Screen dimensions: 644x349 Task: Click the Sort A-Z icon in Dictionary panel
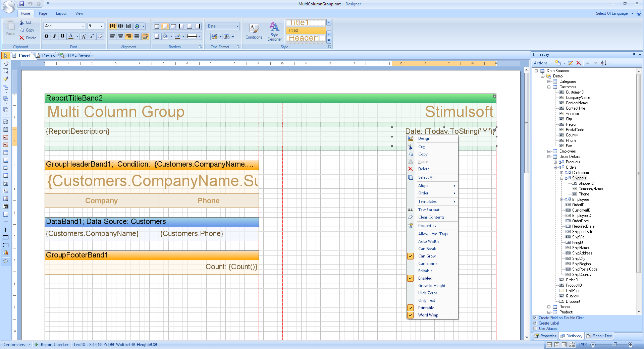click(x=603, y=63)
